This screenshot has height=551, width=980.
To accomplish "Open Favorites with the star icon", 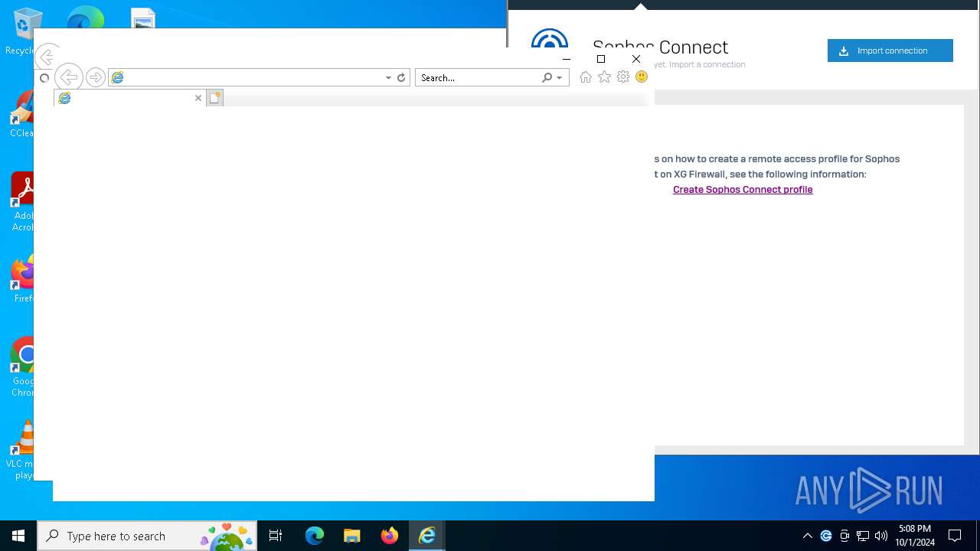I will click(604, 77).
